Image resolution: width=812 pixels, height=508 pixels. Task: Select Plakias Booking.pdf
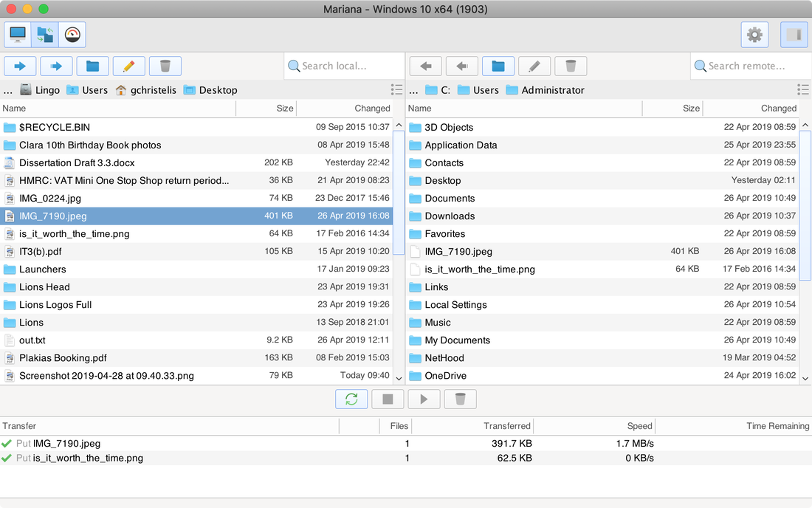[197, 358]
